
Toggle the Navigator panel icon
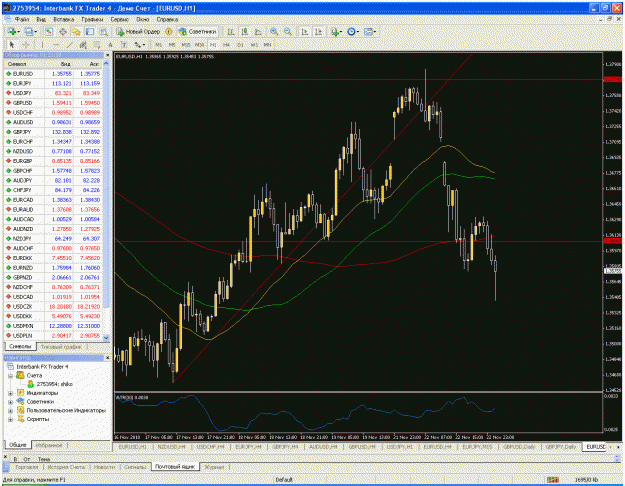click(x=76, y=32)
